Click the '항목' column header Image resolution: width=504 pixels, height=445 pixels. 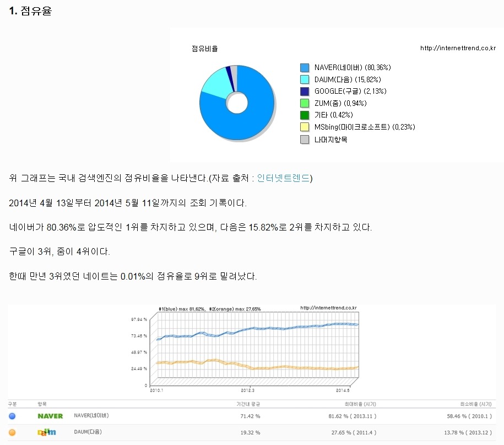click(42, 404)
